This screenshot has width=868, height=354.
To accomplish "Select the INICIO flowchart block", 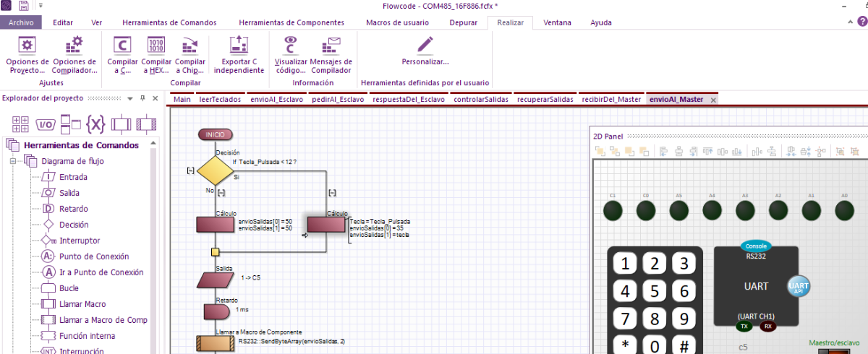I will click(x=215, y=134).
